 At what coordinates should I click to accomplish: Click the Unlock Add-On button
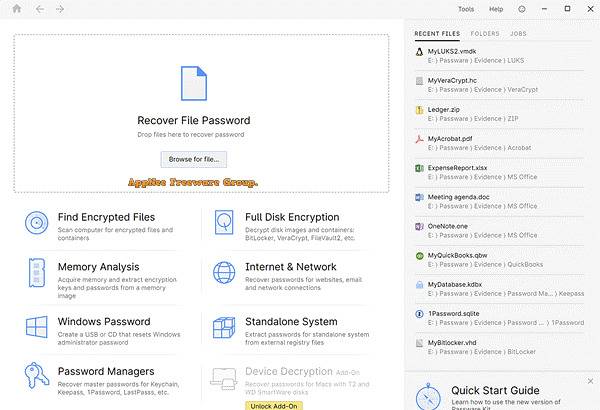274,406
